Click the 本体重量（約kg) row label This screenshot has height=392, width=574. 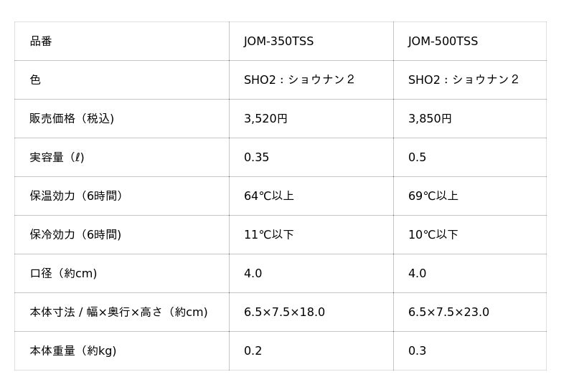(72, 351)
